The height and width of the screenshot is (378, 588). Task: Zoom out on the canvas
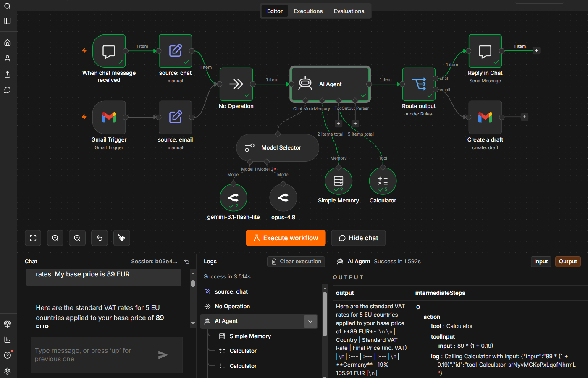[77, 238]
